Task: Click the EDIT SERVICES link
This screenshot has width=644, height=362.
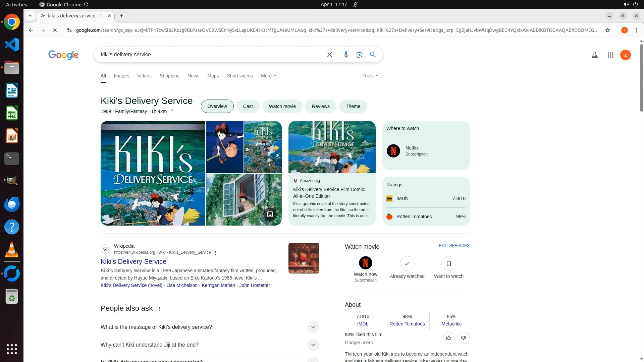Action: point(454,246)
